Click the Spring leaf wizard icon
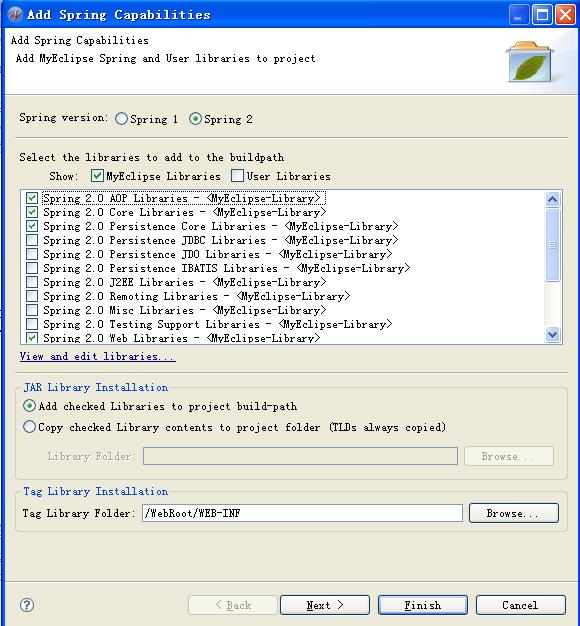Image resolution: width=580 pixels, height=626 pixels. click(530, 61)
